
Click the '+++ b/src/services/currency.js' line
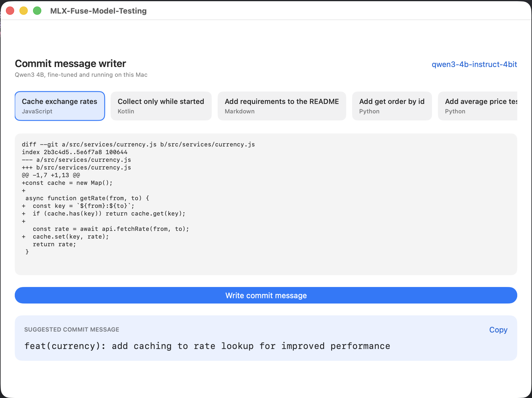click(x=76, y=167)
